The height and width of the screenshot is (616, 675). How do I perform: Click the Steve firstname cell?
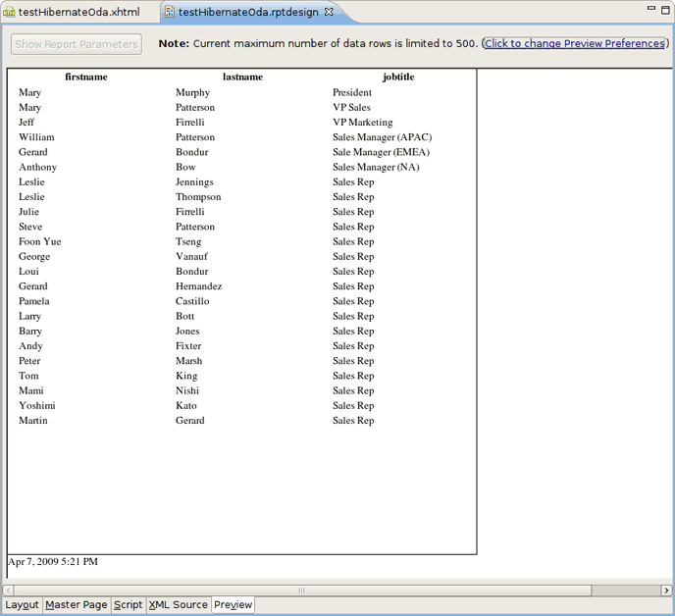30,227
